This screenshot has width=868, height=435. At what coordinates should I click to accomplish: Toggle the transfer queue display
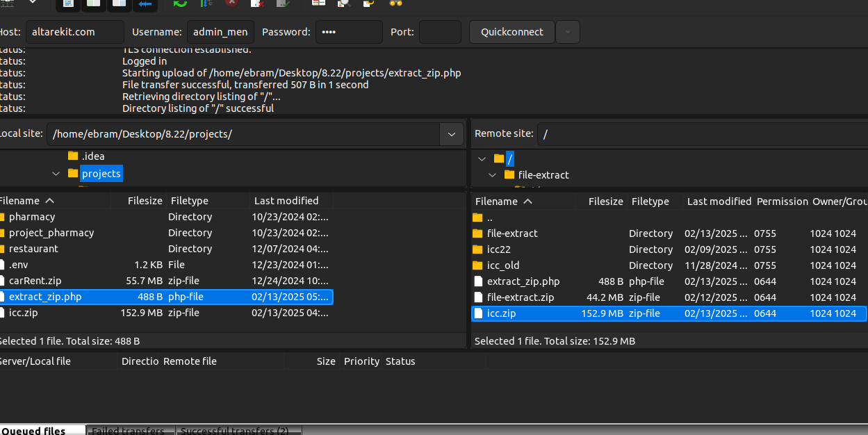(x=145, y=3)
